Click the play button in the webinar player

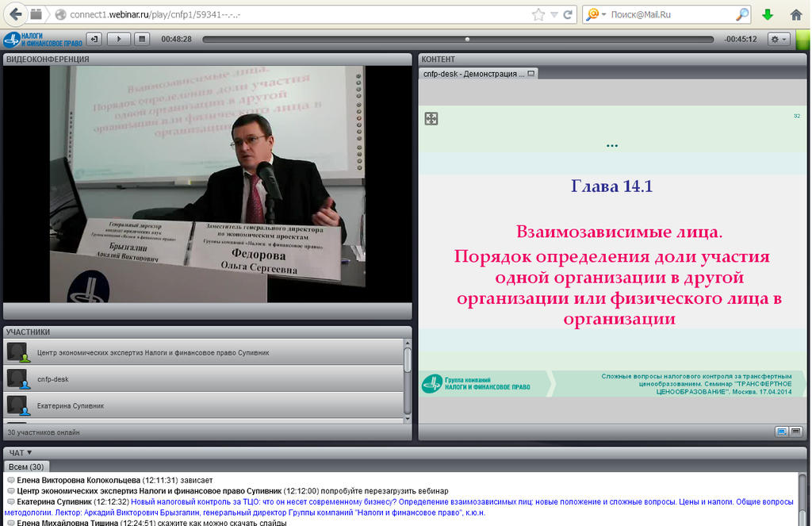[x=118, y=38]
